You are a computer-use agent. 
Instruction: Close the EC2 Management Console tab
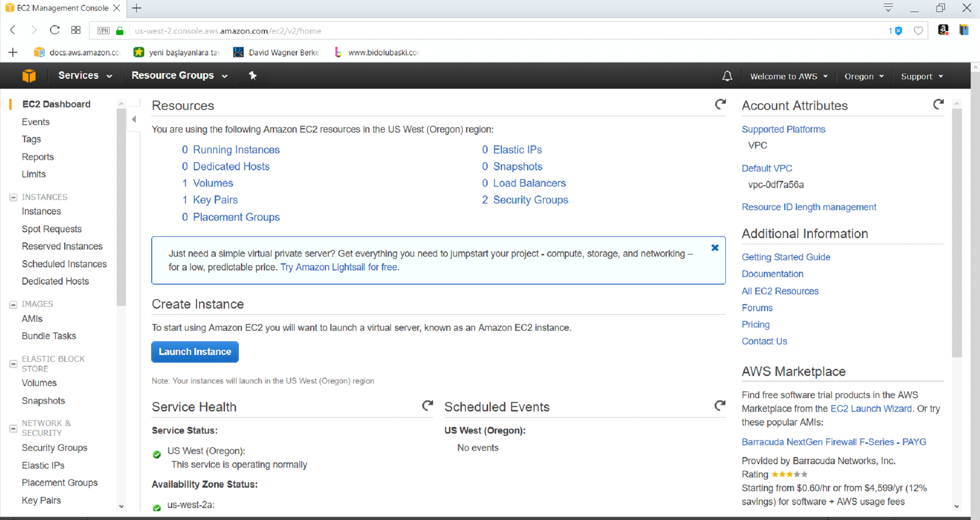click(117, 8)
